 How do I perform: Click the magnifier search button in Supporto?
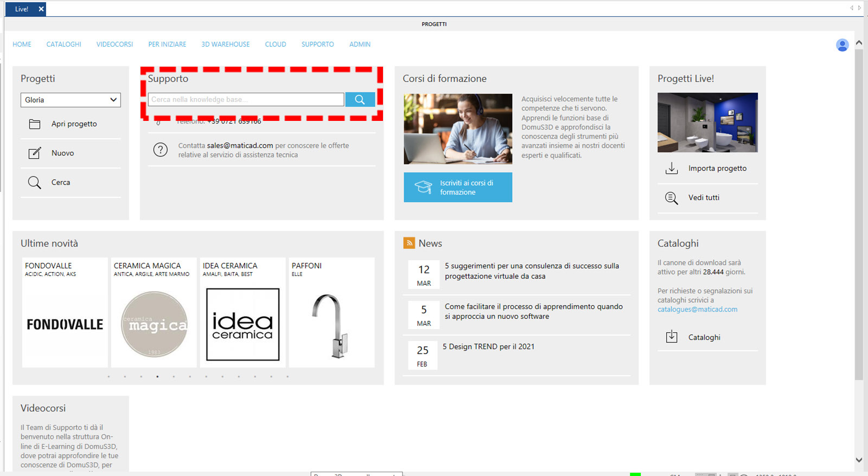pyautogui.click(x=360, y=99)
